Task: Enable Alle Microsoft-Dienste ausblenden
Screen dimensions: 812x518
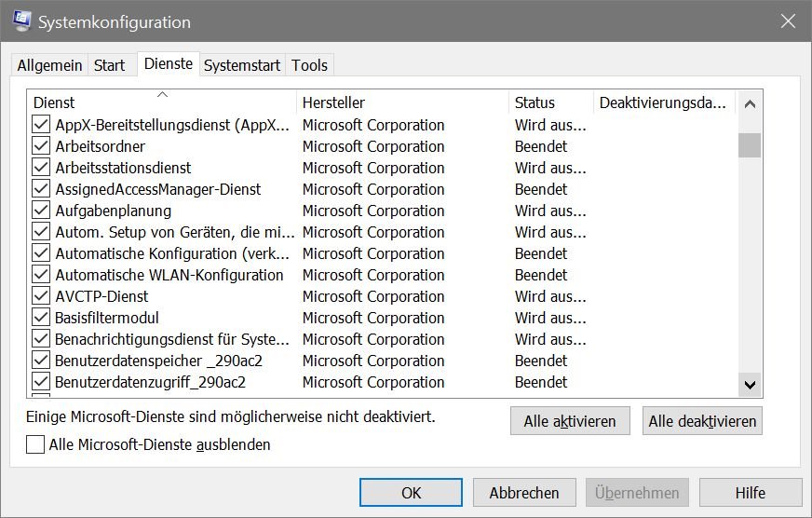Action: 35,444
